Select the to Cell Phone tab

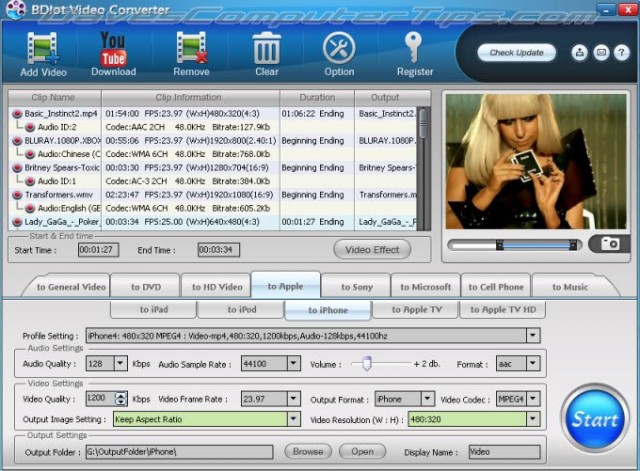496,287
